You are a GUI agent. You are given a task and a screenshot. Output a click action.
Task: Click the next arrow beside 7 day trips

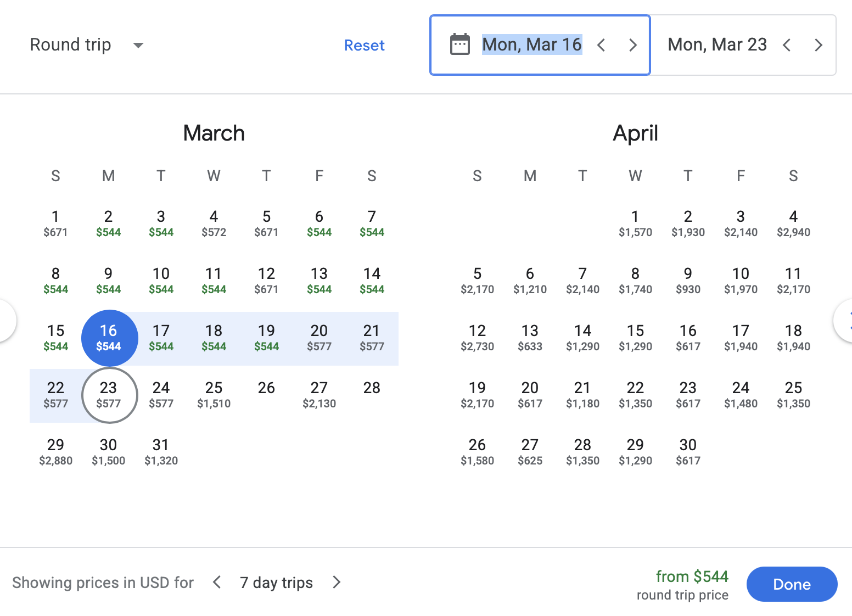tap(336, 582)
